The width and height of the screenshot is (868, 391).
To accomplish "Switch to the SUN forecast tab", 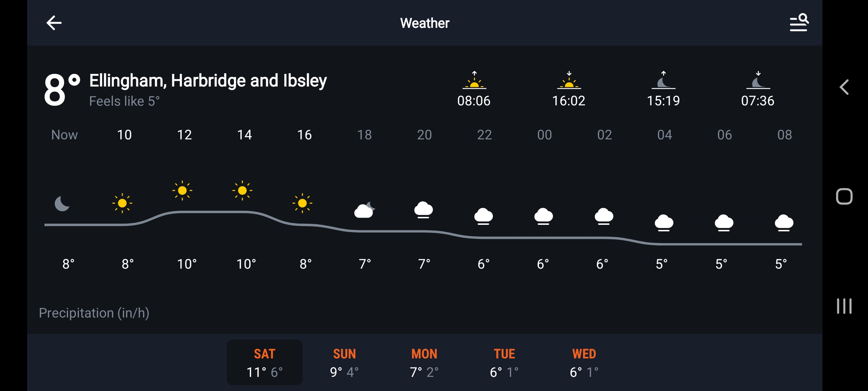I will point(344,362).
